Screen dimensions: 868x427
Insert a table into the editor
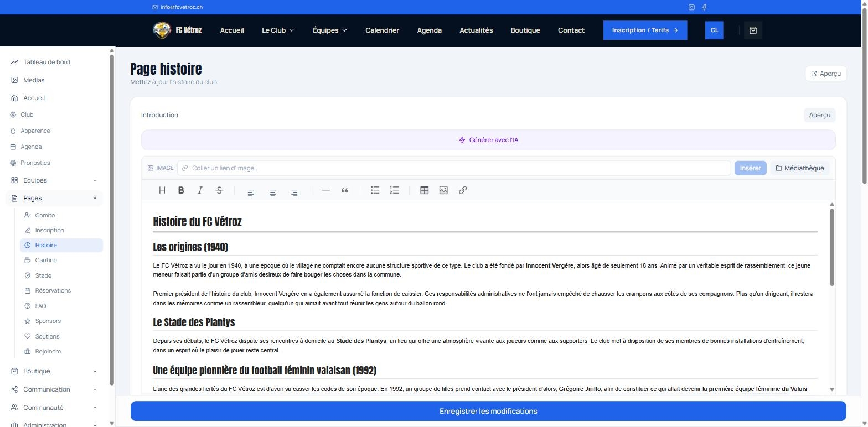pos(424,190)
